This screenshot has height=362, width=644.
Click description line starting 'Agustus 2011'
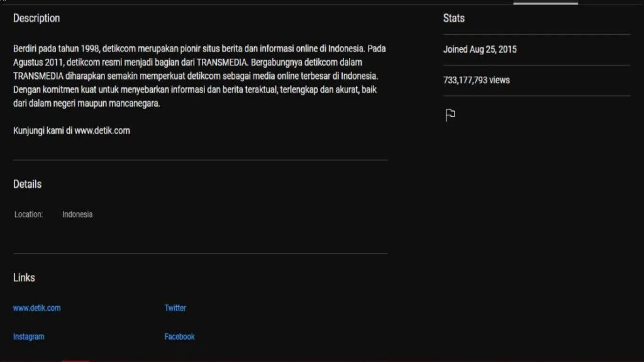tap(188, 62)
